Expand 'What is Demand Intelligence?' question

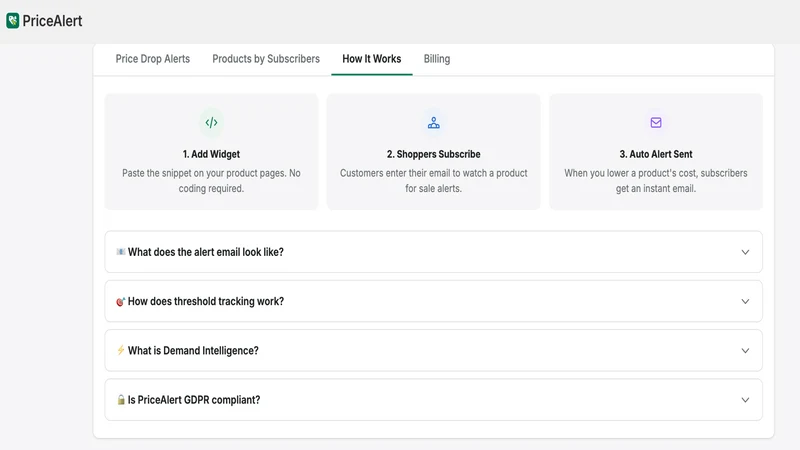434,351
